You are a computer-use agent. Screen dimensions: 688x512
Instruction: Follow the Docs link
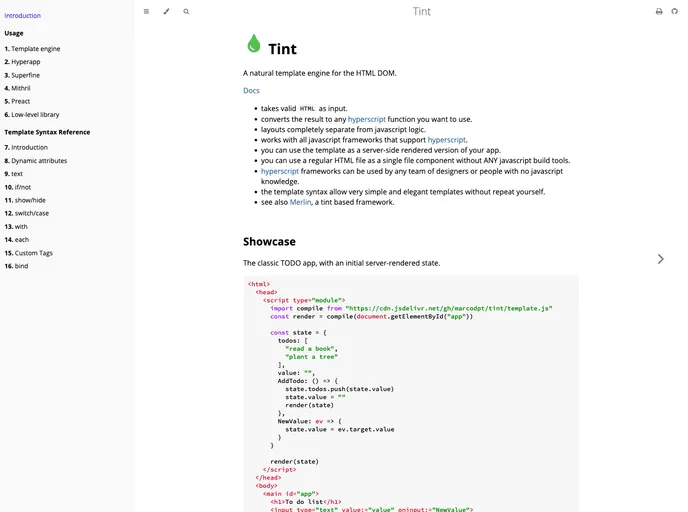(x=251, y=90)
